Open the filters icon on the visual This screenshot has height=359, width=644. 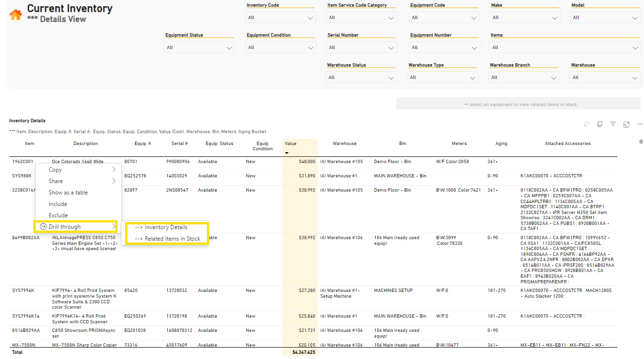point(613,124)
